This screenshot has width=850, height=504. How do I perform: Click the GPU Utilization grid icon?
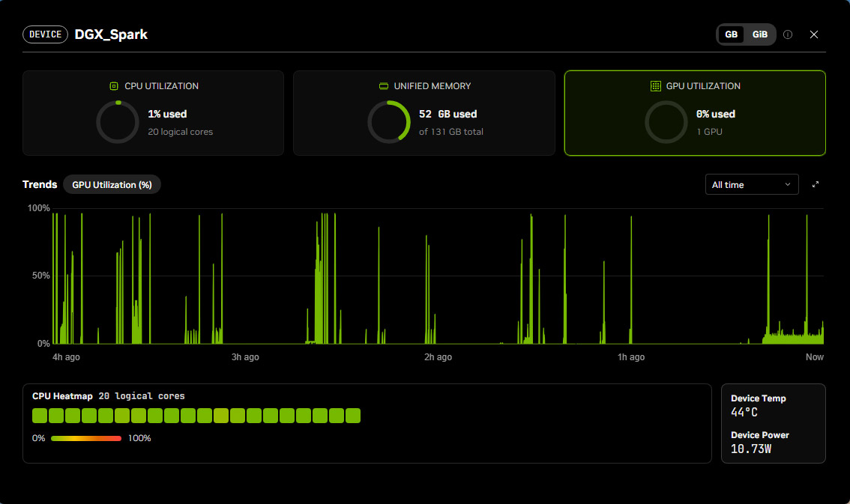(x=655, y=86)
